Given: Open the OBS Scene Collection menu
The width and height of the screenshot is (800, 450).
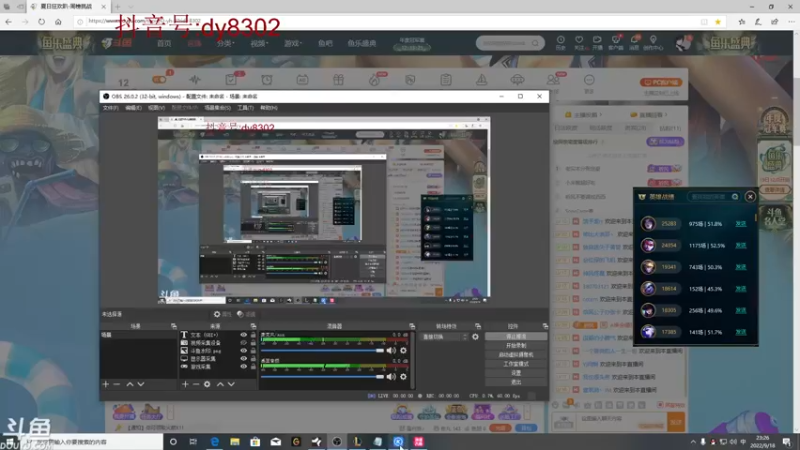Looking at the screenshot, I should click(x=217, y=108).
